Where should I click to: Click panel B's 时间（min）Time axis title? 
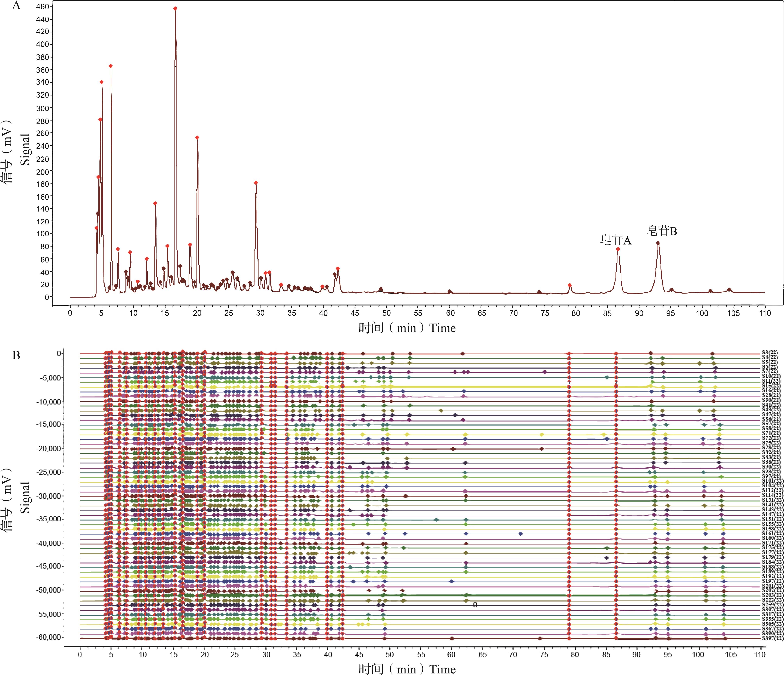[407, 669]
